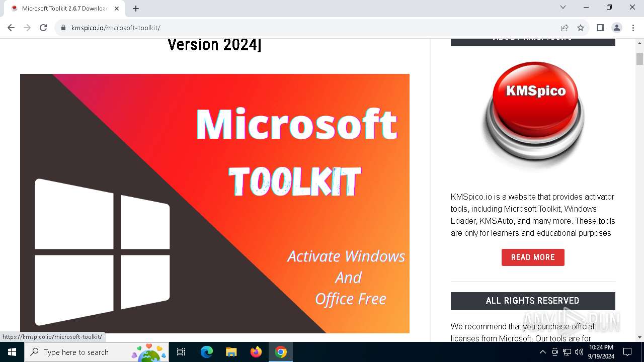View site information via the lock icon
The width and height of the screenshot is (644, 362).
[63, 28]
